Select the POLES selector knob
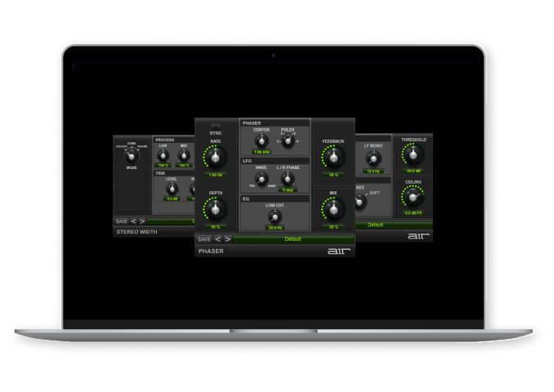Image resolution: width=554 pixels, height=392 pixels. (x=288, y=140)
